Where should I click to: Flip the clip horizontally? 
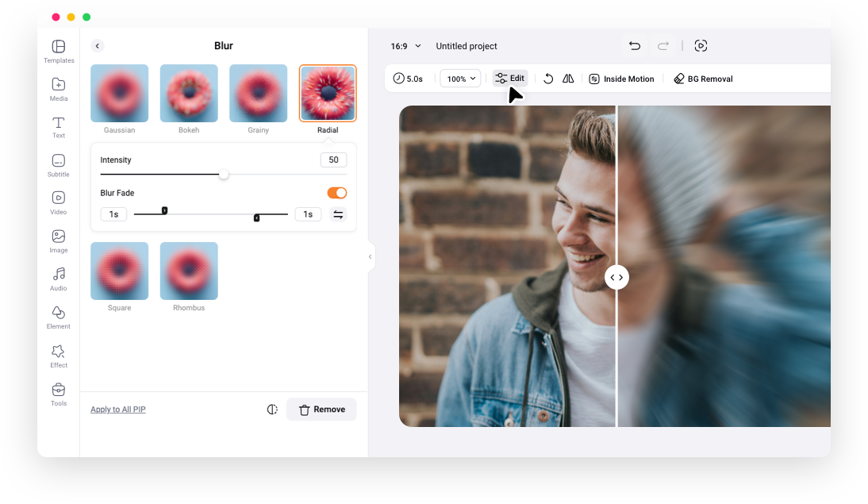(x=568, y=79)
